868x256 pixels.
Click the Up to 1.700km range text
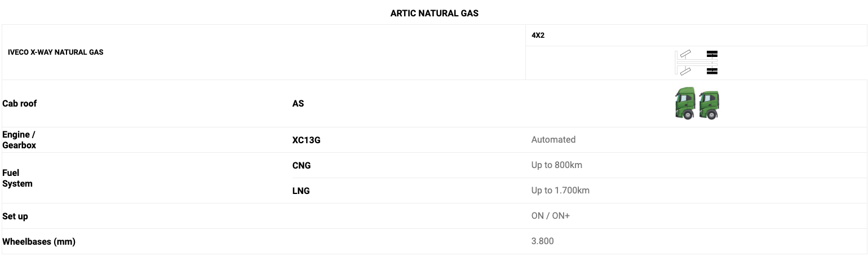[x=560, y=191]
